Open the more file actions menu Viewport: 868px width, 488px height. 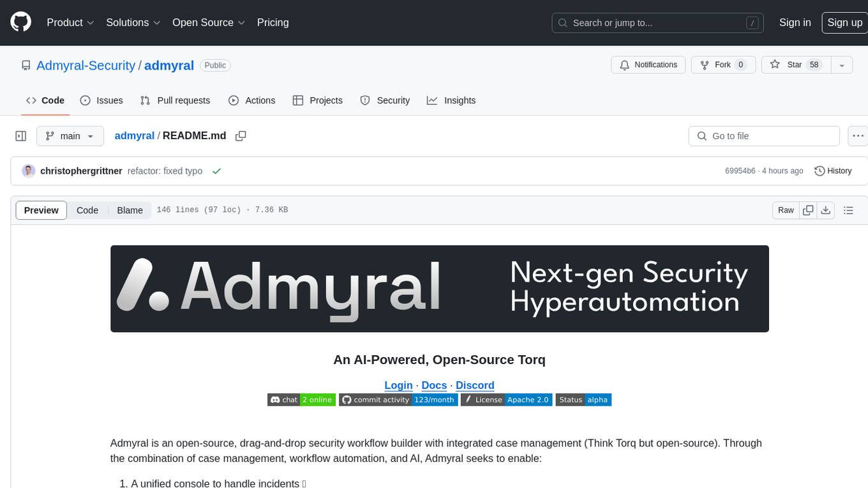(858, 136)
